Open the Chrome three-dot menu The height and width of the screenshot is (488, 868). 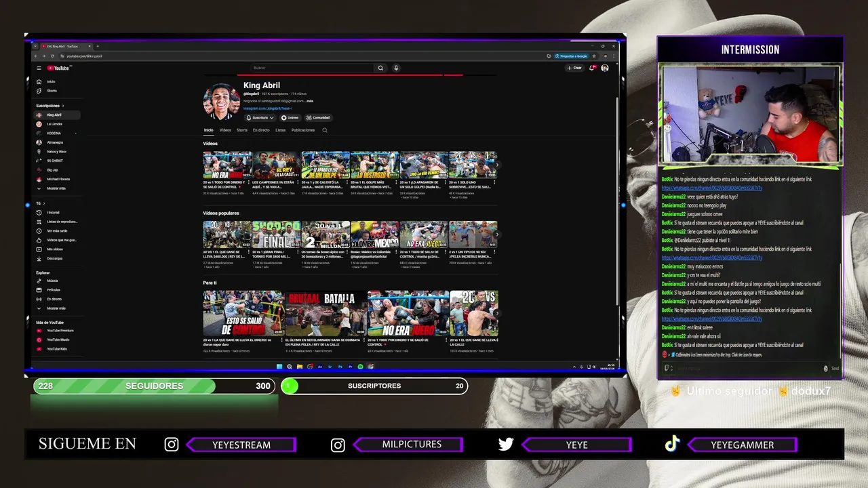pos(613,56)
